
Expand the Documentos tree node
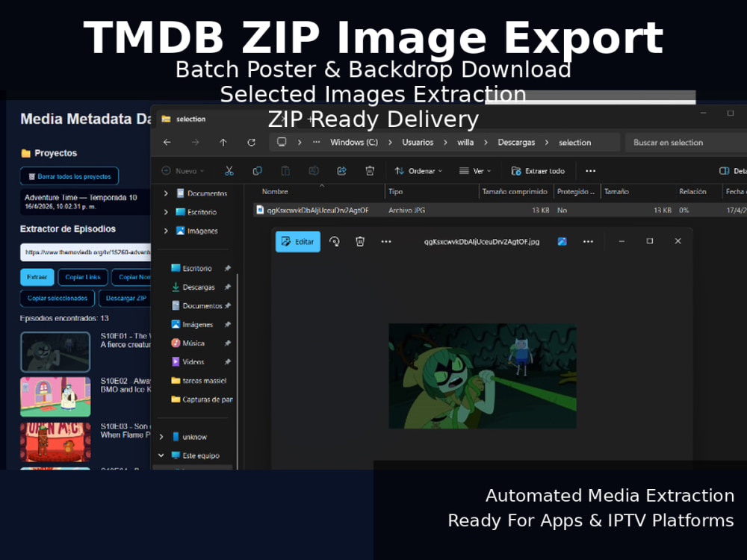166,193
